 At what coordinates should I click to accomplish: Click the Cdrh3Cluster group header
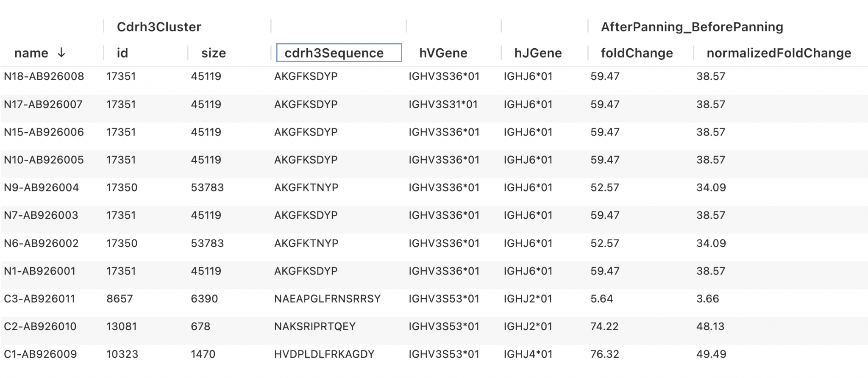click(x=159, y=26)
